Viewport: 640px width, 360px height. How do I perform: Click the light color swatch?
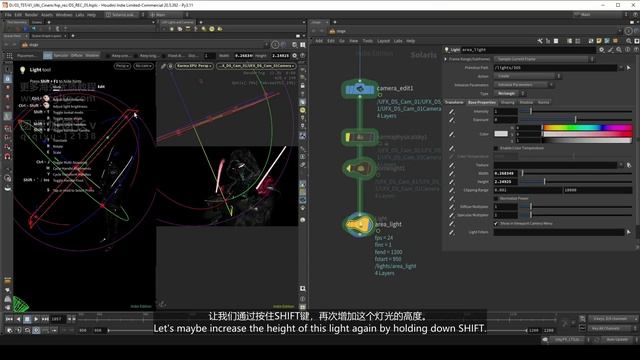pyautogui.click(x=501, y=134)
